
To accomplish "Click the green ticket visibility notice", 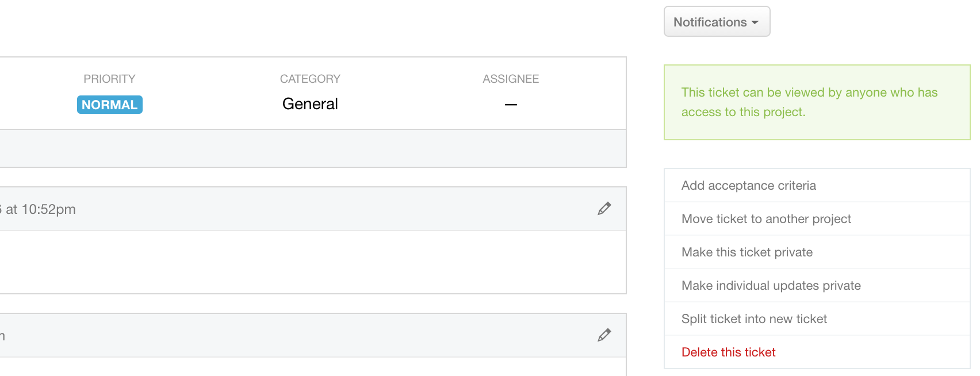I will click(x=817, y=102).
